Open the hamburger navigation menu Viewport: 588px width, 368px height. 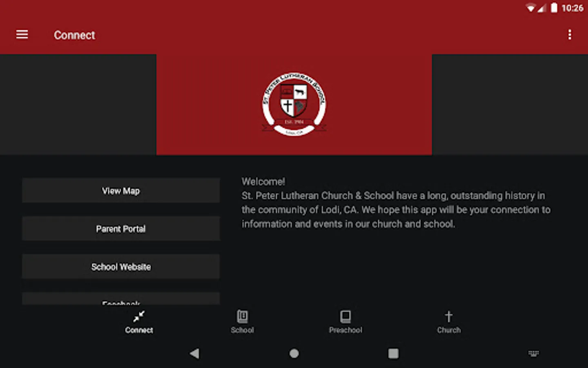point(22,35)
